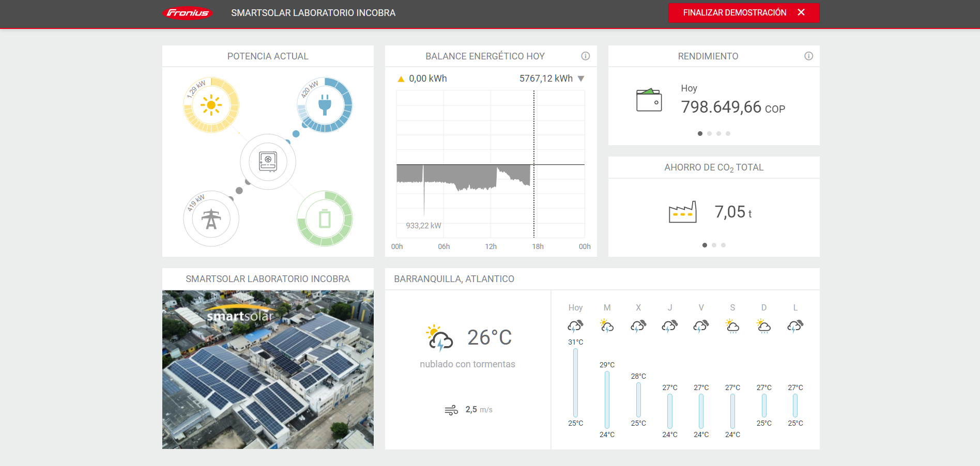Open info icon in Rendimiento panel
The height and width of the screenshot is (466, 980).
808,56
